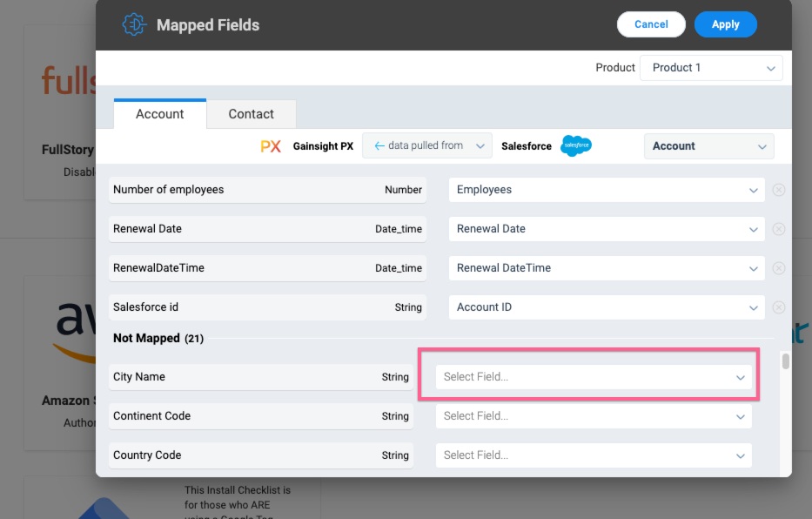Click the FullStory logo in background page
This screenshot has width=812, height=519.
pos(69,80)
